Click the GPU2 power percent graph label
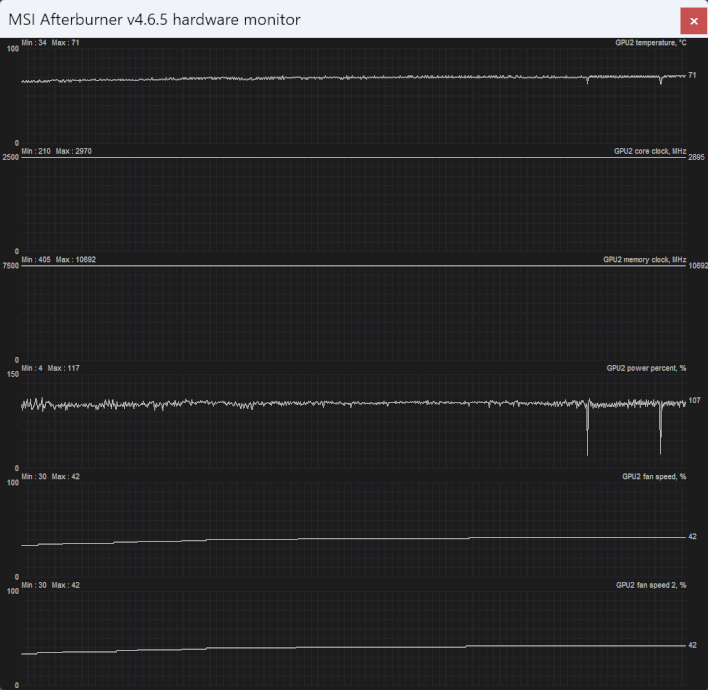 (x=646, y=368)
